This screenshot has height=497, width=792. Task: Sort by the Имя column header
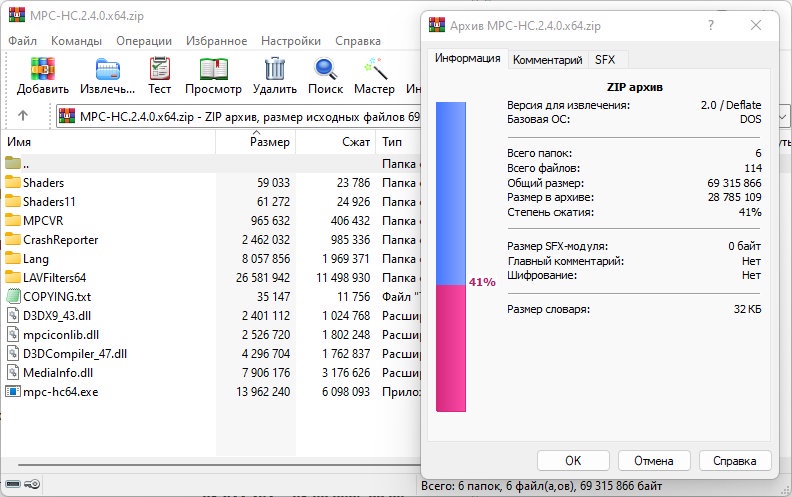(x=108, y=142)
